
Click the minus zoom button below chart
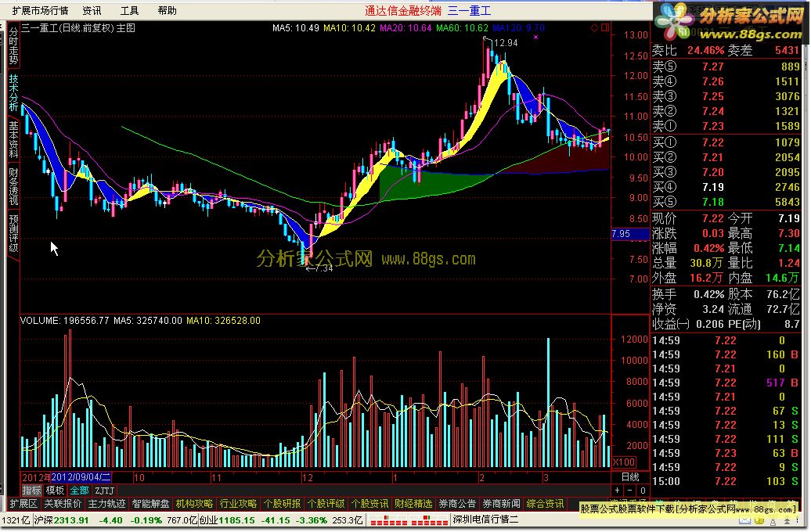pos(629,490)
